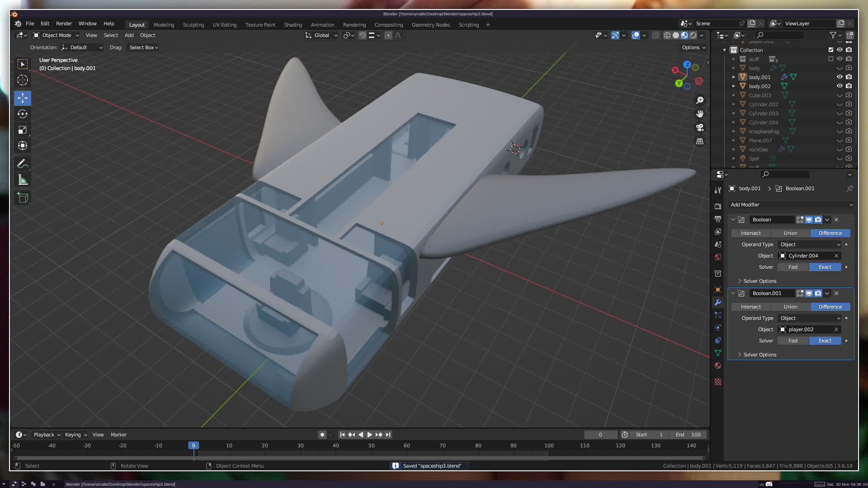Open the Material properties tab

pos(718,366)
